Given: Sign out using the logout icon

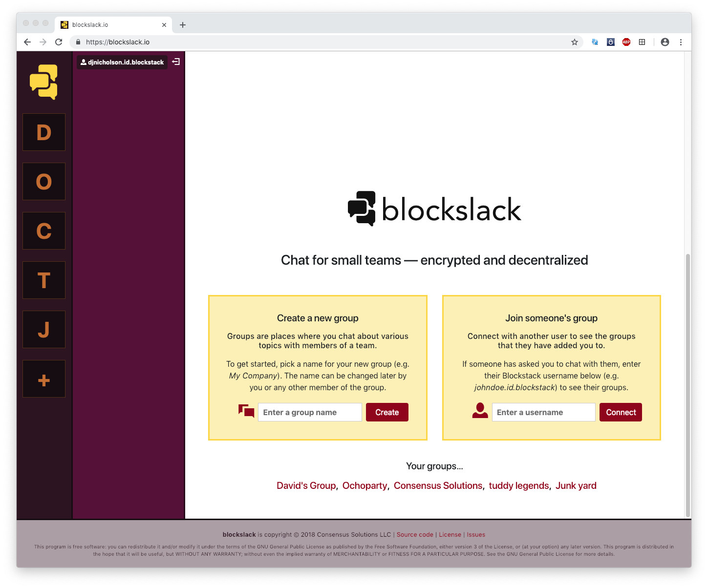Looking at the screenshot, I should [176, 62].
